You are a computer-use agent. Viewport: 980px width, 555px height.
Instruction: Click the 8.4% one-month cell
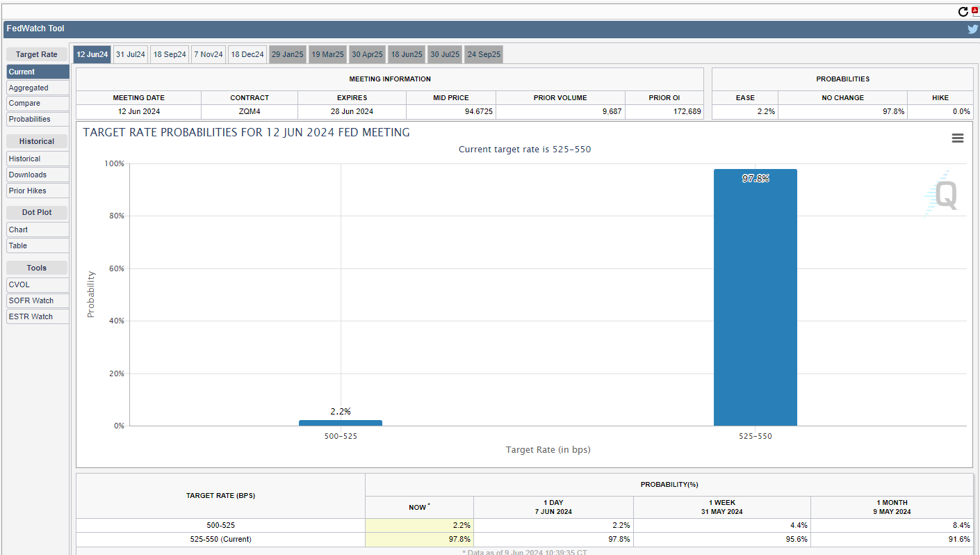[x=892, y=525]
